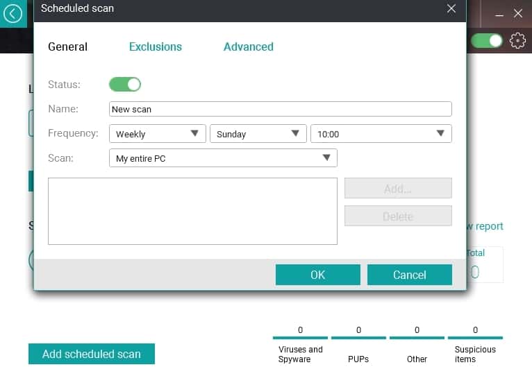Switch to the Exclusions tab

point(156,46)
